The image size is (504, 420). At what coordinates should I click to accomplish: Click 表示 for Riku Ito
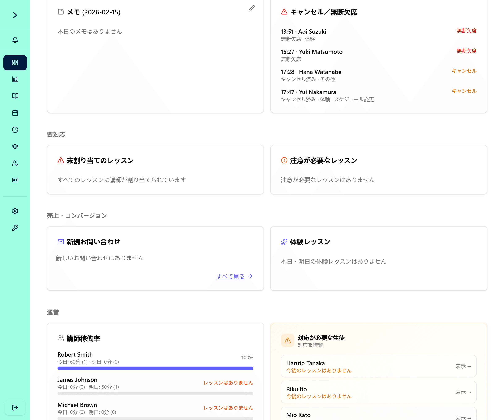[463, 392]
